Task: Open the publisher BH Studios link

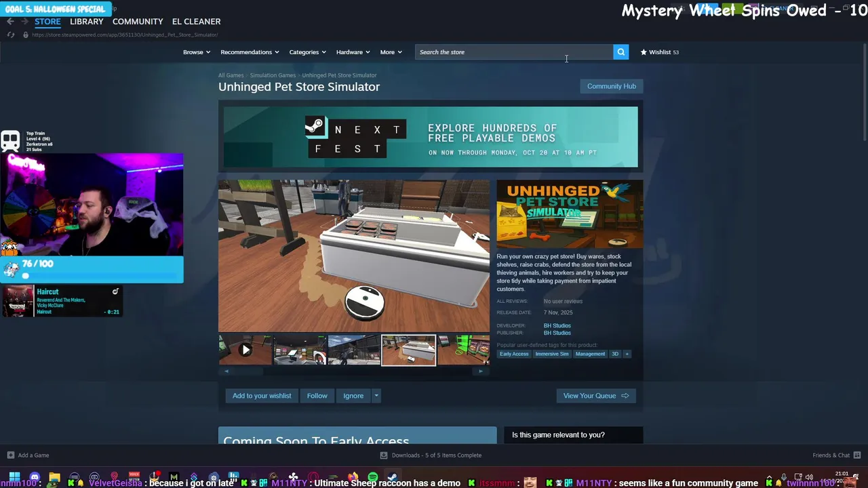Action: 557,333
